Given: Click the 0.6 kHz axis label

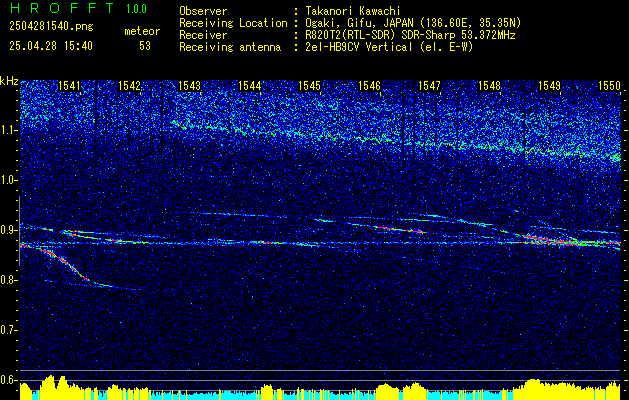Looking at the screenshot, I should [9, 380].
